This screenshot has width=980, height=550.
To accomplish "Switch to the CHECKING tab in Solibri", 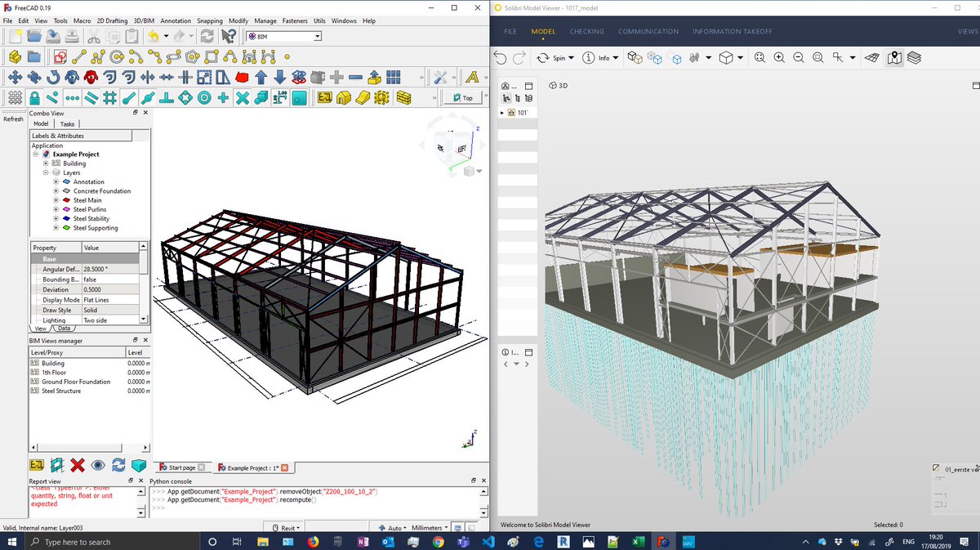I will pyautogui.click(x=586, y=32).
